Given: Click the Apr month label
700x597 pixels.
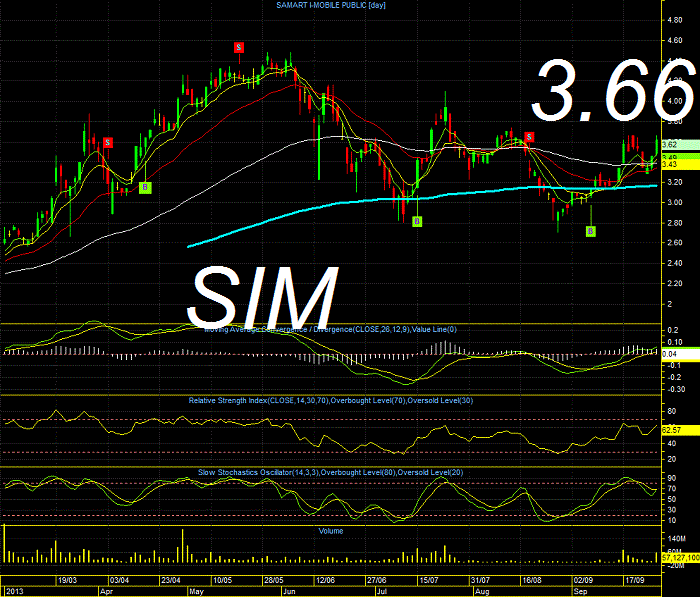Looking at the screenshot, I should [x=106, y=592].
